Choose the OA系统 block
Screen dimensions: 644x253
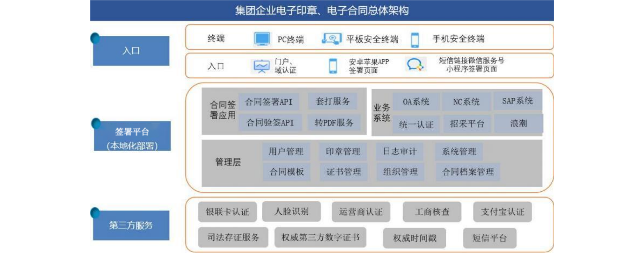416,102
